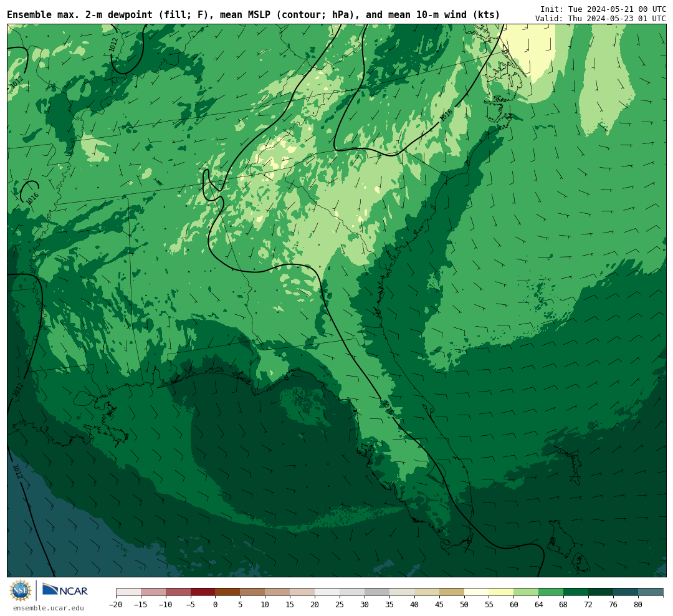Viewport: 673px width, 616px height.
Task: Click the 'Valid: Thu 2024-05-23 01 UTC' text
Action: pyautogui.click(x=601, y=19)
